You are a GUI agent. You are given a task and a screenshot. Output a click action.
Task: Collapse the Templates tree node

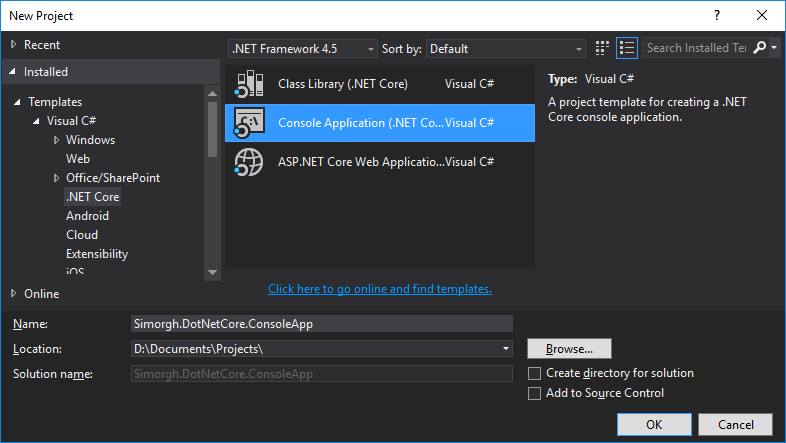17,102
